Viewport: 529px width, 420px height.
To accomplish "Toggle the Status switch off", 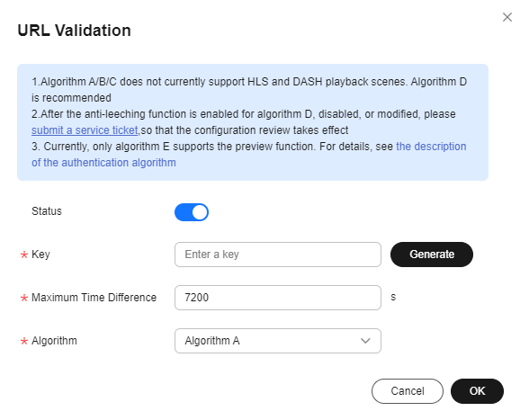I will 192,212.
